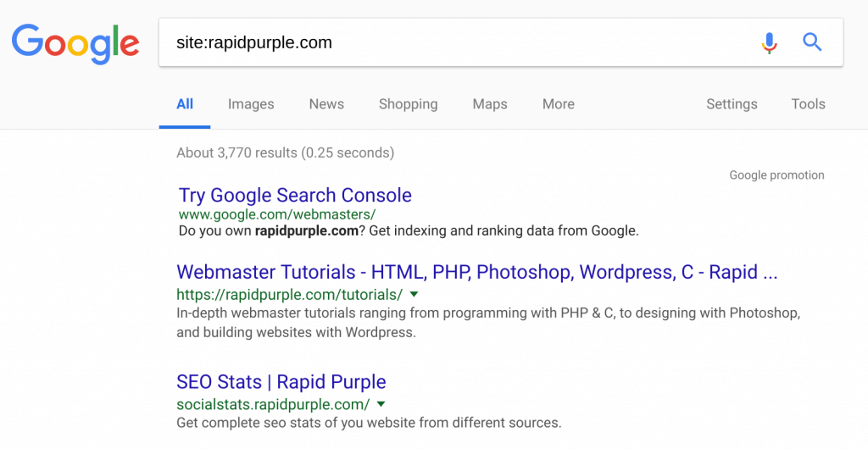Click the https://rapidpurple.com/tutorials/ green URL

[290, 294]
